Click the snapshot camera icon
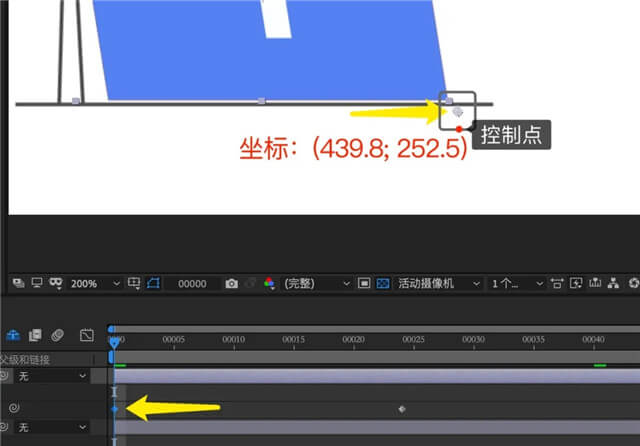 [x=232, y=284]
